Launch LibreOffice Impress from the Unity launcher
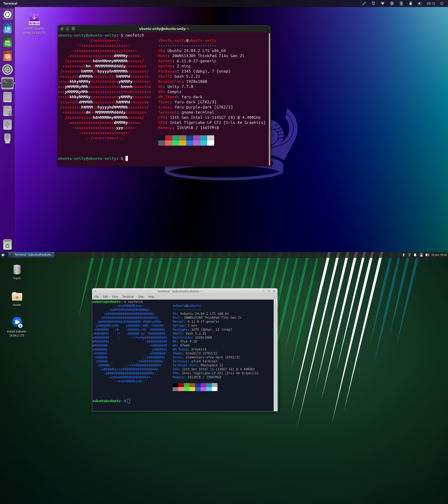 (x=7, y=56)
